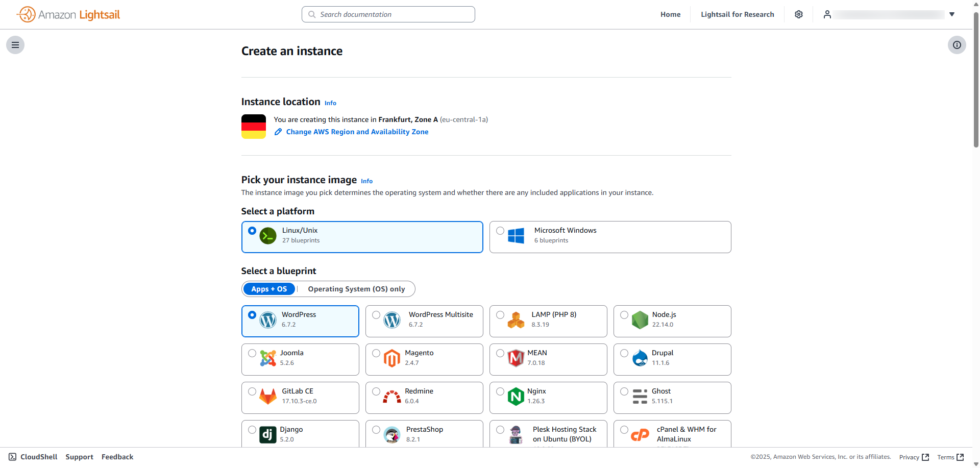The image size is (980, 468).
Task: Click the page vertical scrollbar thumb
Action: coord(976,79)
